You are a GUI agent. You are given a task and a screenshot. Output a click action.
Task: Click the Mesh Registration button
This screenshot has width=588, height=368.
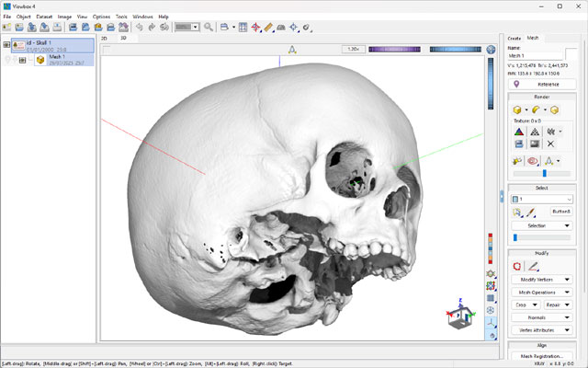[x=541, y=356]
